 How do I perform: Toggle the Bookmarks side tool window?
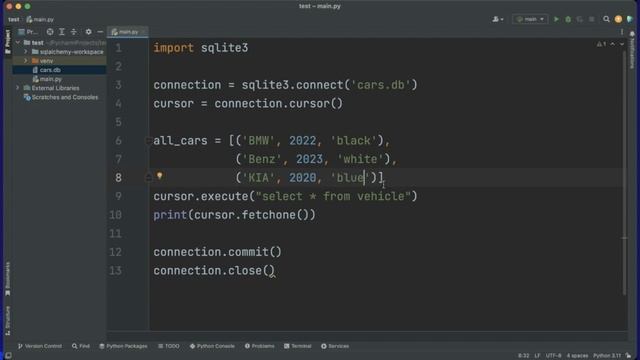coord(7,279)
